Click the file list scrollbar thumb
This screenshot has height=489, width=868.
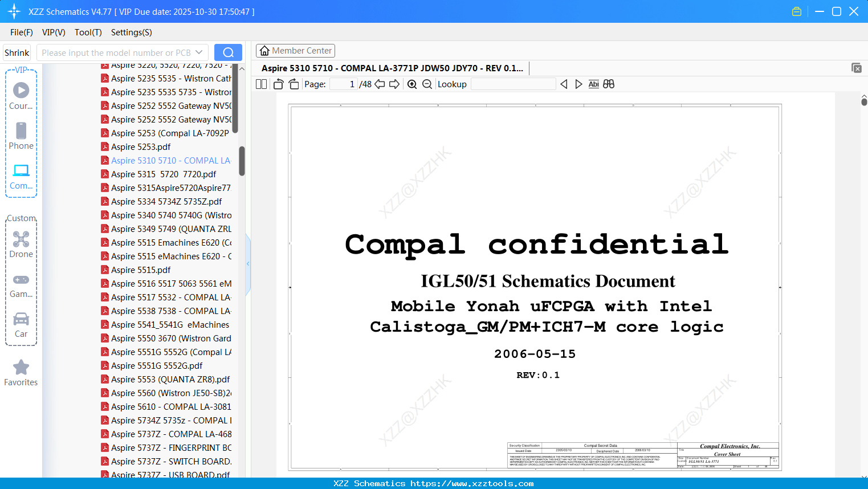[242, 161]
